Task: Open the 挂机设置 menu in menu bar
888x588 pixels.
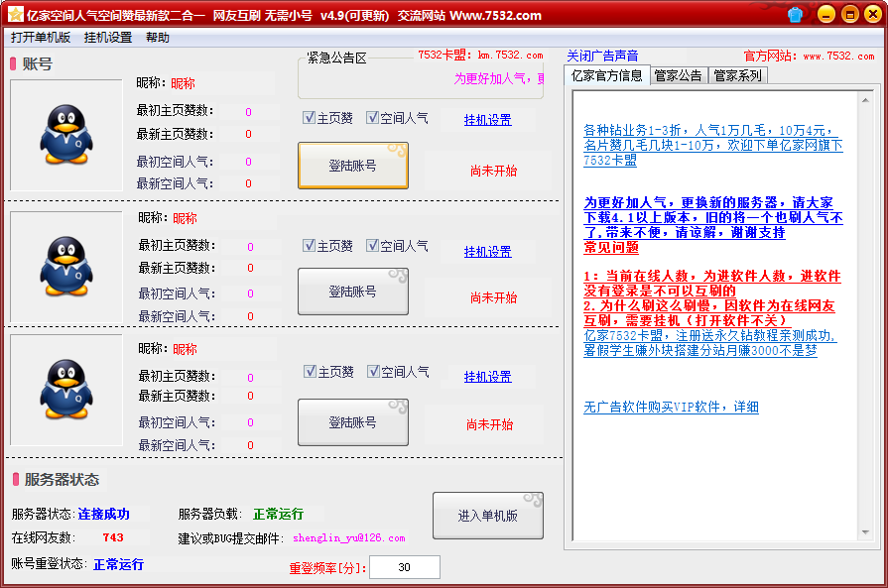Action: click(x=108, y=38)
